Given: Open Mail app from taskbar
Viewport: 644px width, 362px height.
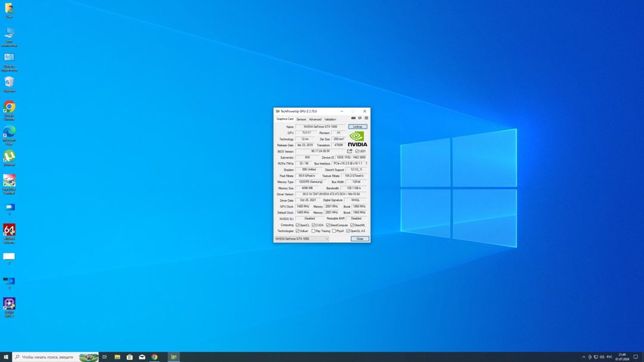Looking at the screenshot, I should 142,357.
